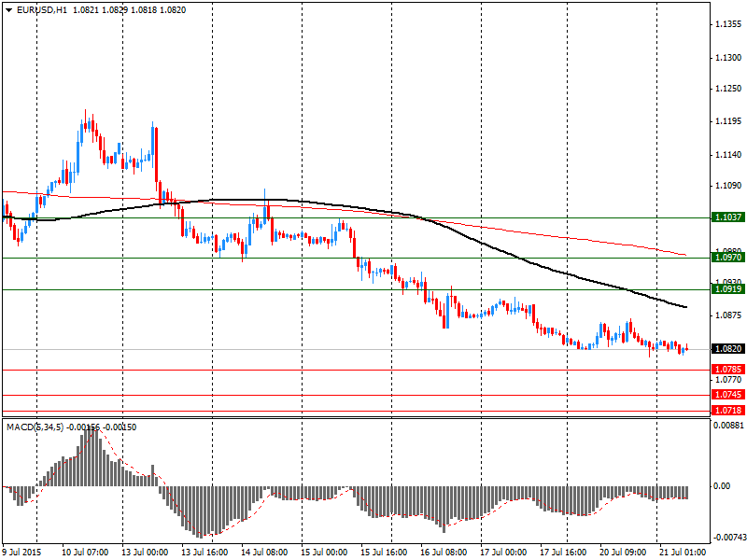747x560 pixels.
Task: Select the 1.0745 red support label
Action: 728,395
